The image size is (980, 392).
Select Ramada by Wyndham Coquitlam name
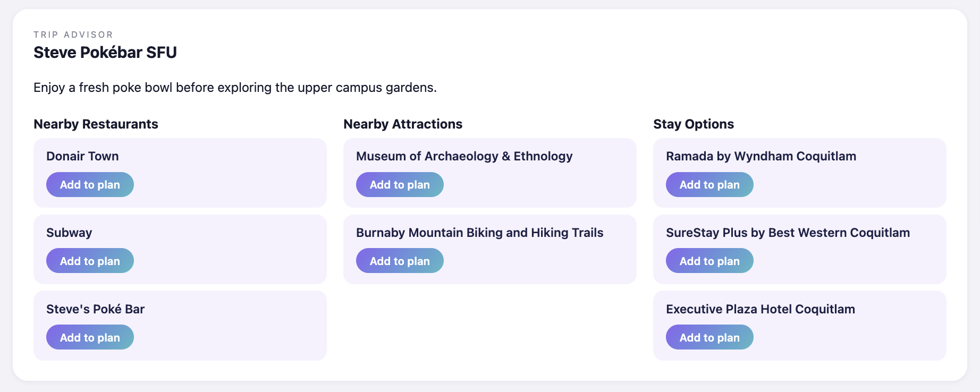tap(761, 156)
